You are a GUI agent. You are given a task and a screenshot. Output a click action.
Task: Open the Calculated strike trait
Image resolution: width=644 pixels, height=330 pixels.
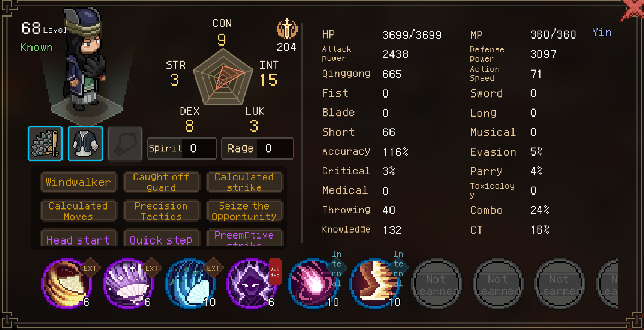(244, 182)
